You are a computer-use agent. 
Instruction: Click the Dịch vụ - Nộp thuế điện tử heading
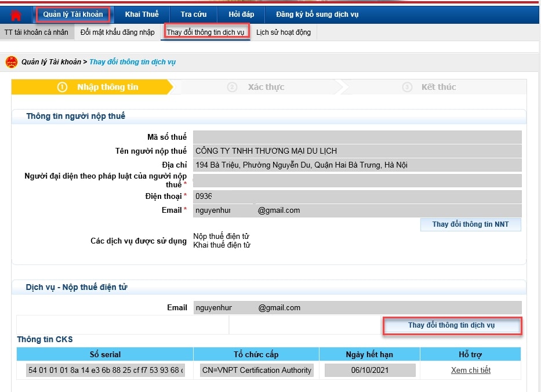(x=77, y=288)
